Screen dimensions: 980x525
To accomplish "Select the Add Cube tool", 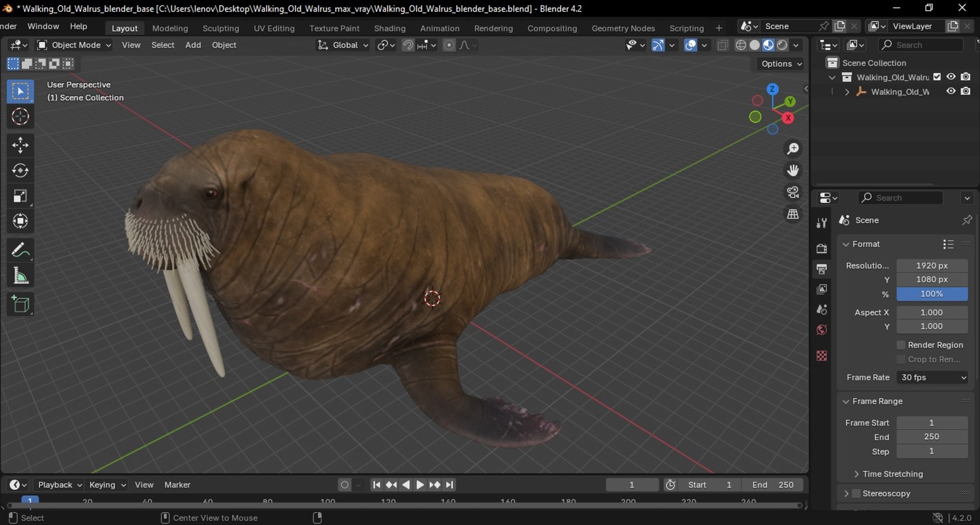I will tap(20, 304).
